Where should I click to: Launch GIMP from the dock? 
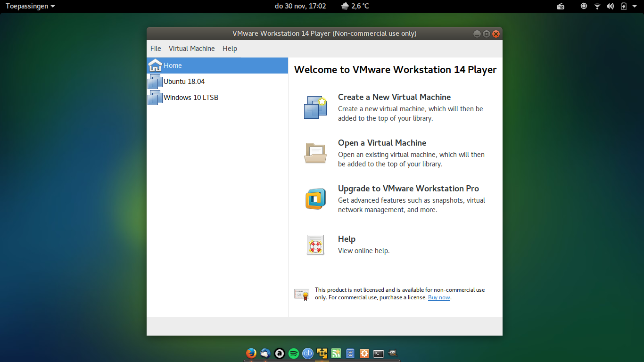393,353
